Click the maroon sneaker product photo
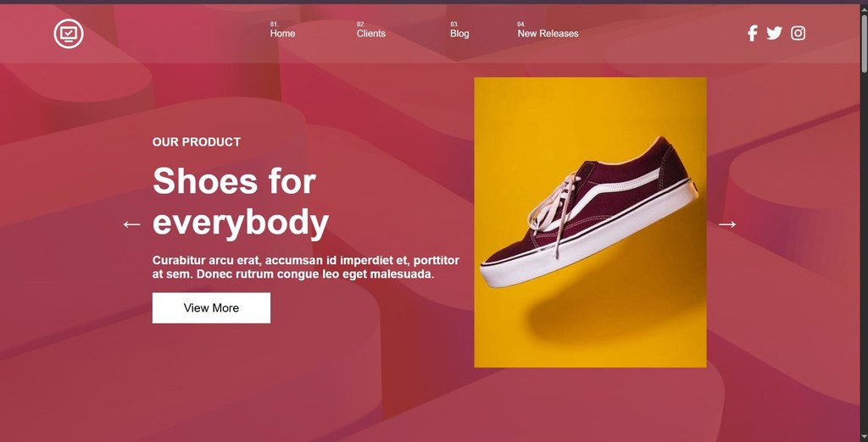The image size is (868, 442). coord(590,223)
